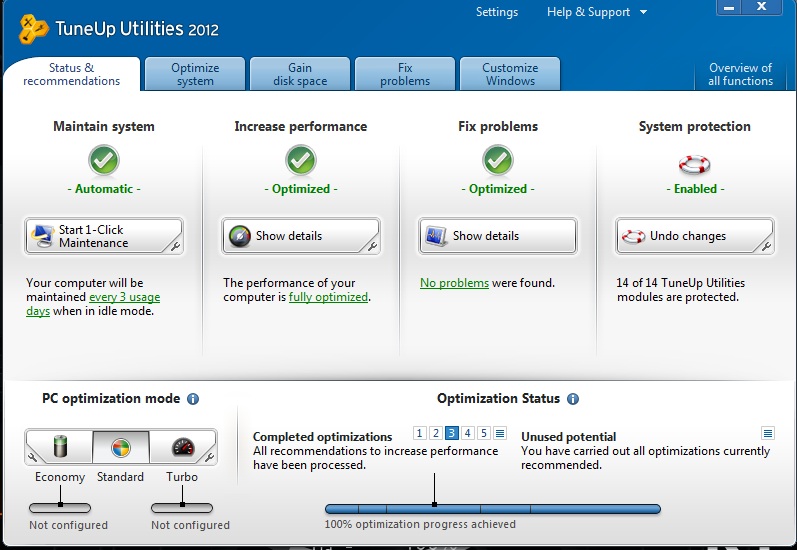Click the 'Completed optimizations' heading
This screenshot has width=797, height=550.
point(323,437)
